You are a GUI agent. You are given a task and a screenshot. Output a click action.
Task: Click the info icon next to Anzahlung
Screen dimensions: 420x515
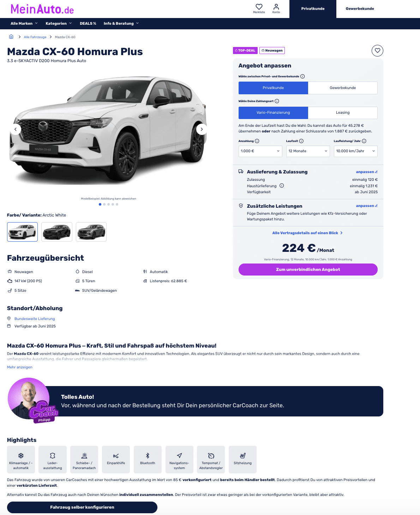click(257, 141)
